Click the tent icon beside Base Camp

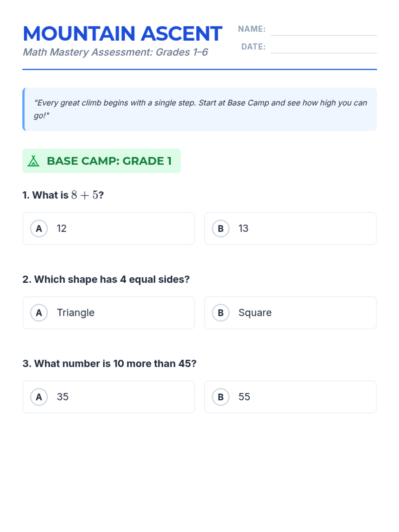[33, 161]
